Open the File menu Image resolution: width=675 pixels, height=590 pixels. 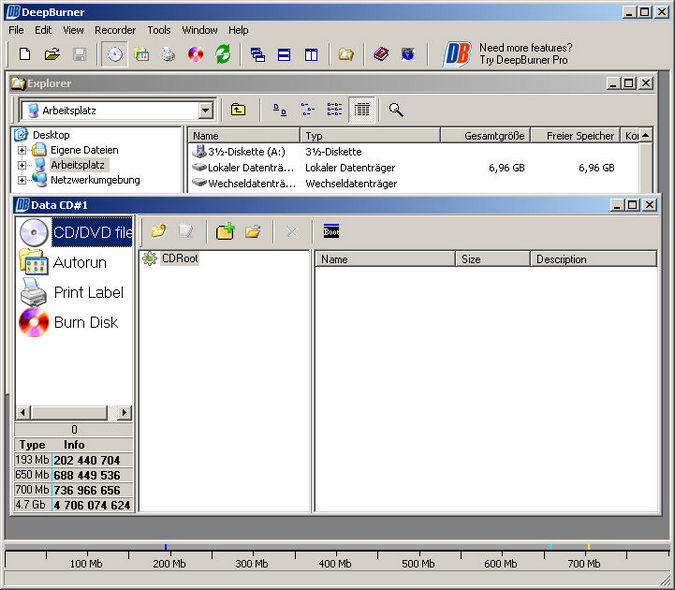point(16,30)
